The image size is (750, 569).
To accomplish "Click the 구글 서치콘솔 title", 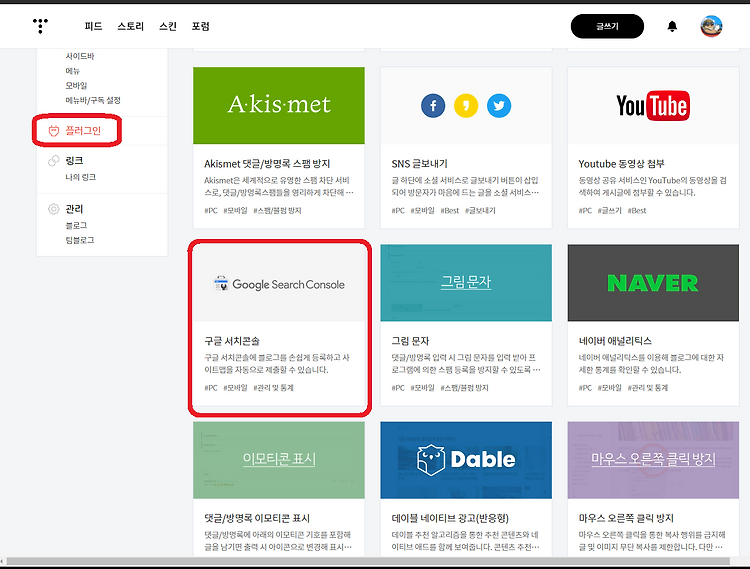I will point(232,341).
